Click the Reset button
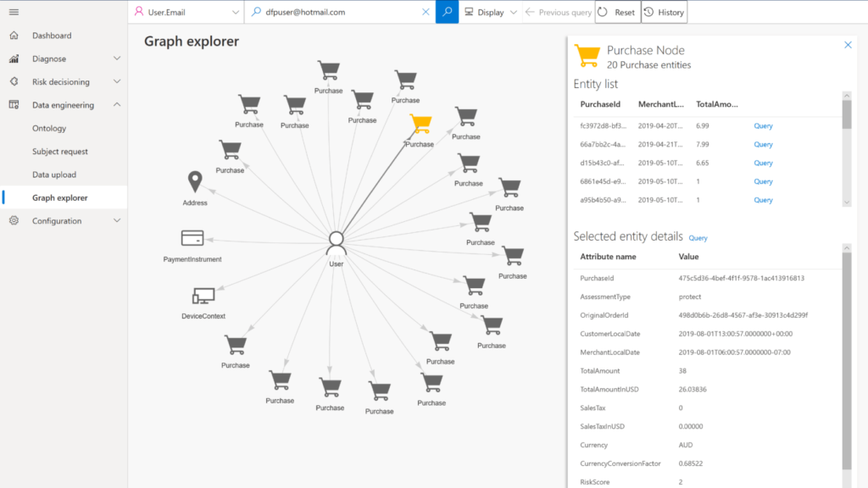Viewport: 868px width, 488px height. pyautogui.click(x=618, y=12)
